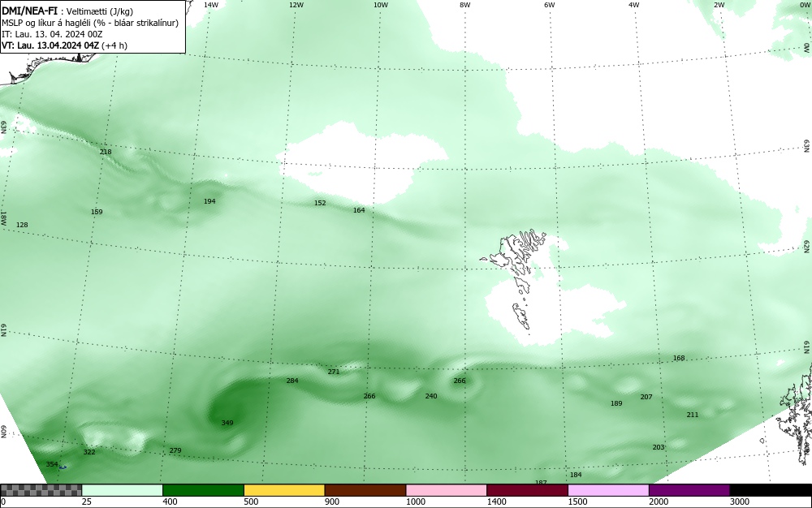Click the CAPE value 279 on map

click(175, 450)
